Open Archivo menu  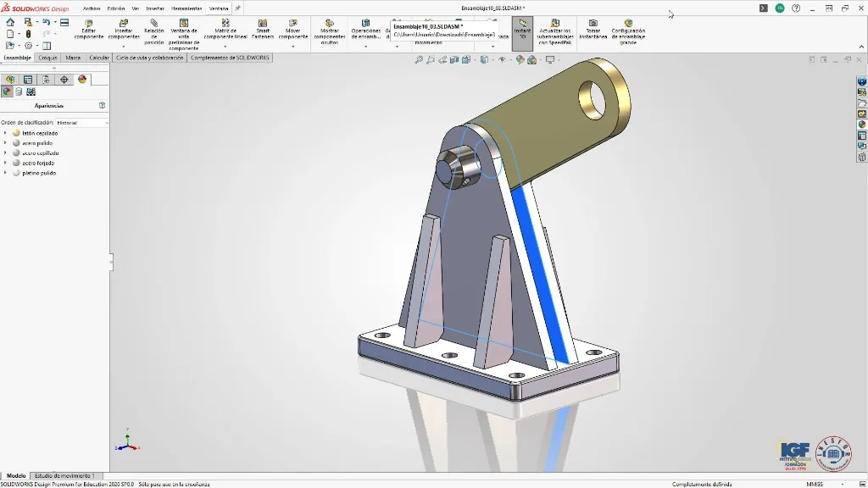[92, 8]
